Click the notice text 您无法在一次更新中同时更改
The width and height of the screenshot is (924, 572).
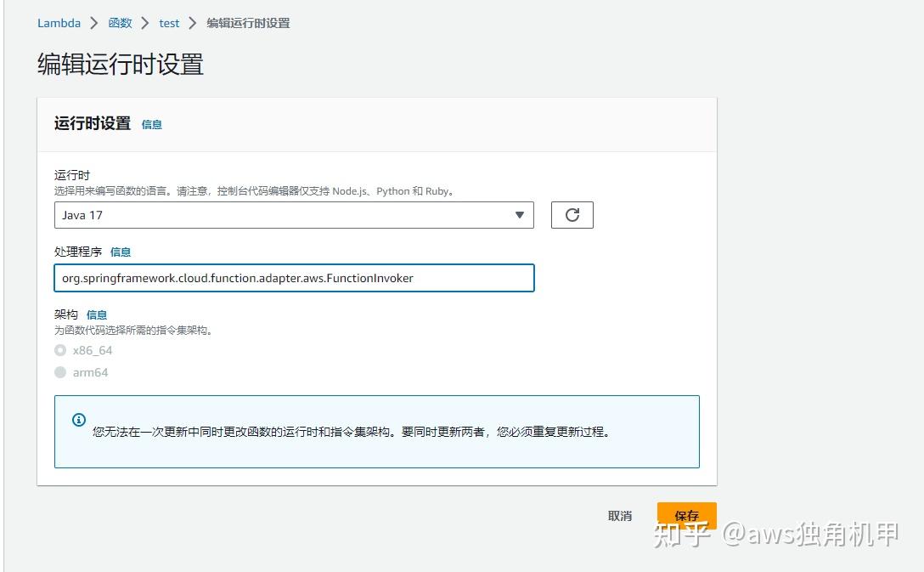(x=352, y=432)
